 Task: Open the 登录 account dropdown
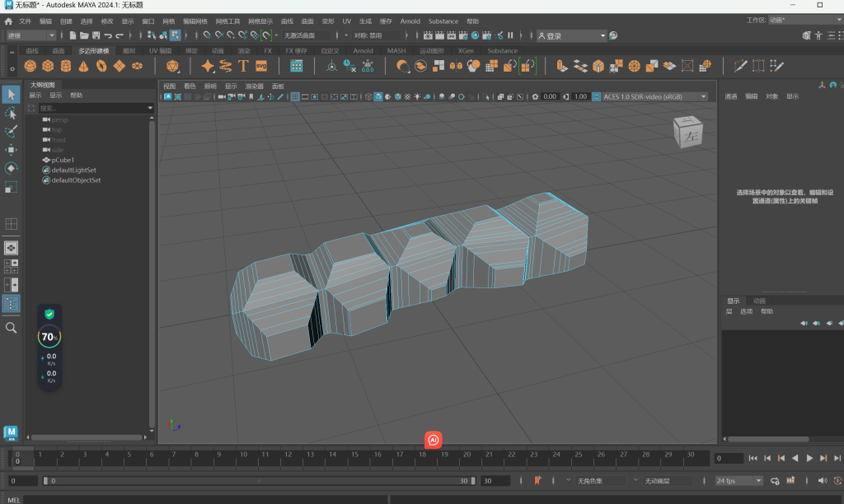point(572,35)
